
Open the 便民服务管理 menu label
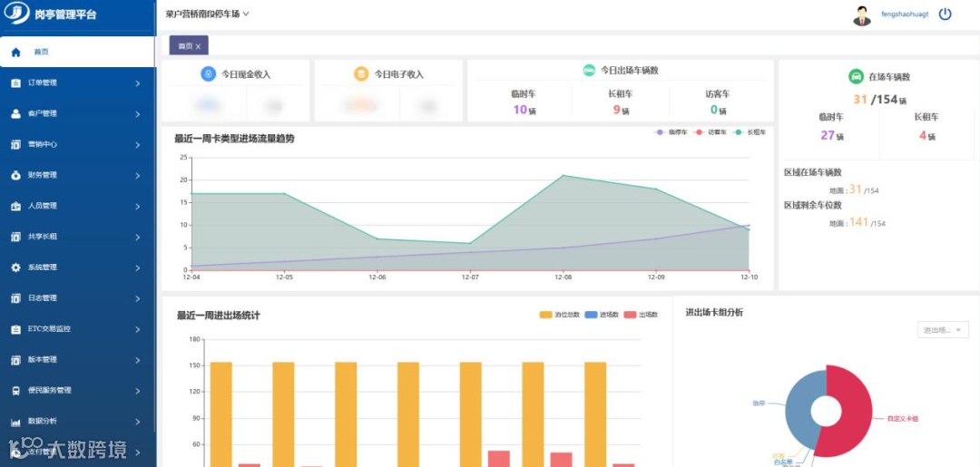click(x=49, y=390)
